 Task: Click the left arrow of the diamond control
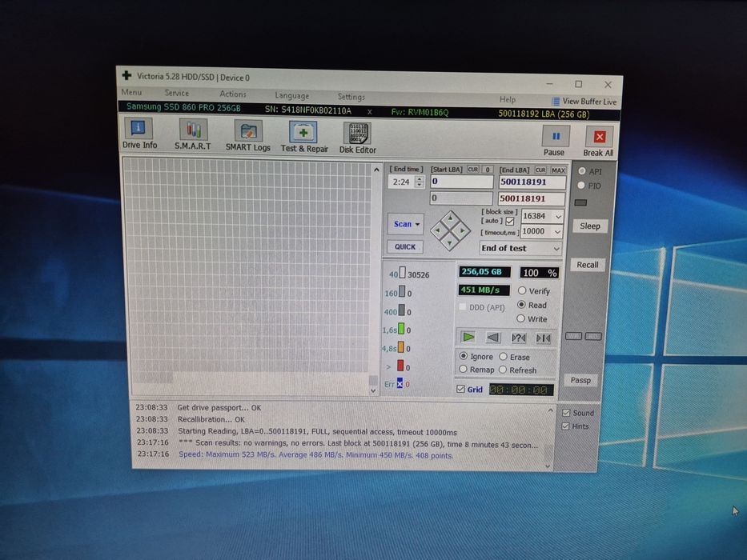pos(438,230)
